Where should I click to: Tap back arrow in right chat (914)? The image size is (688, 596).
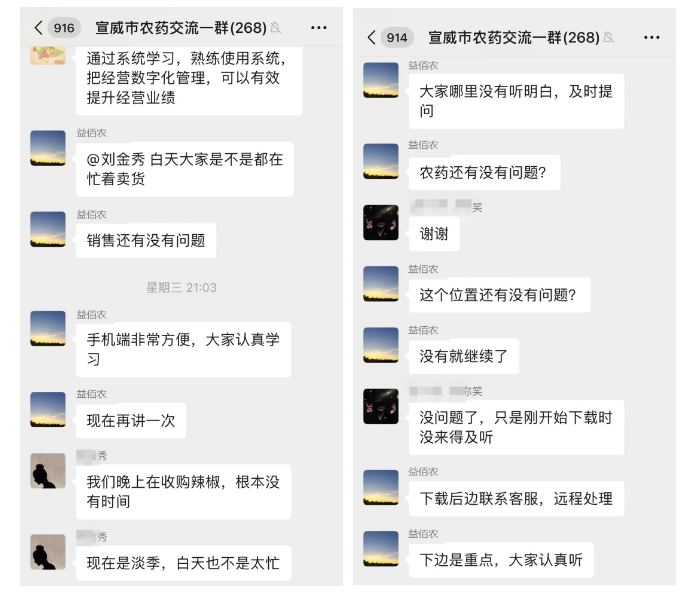(x=372, y=37)
